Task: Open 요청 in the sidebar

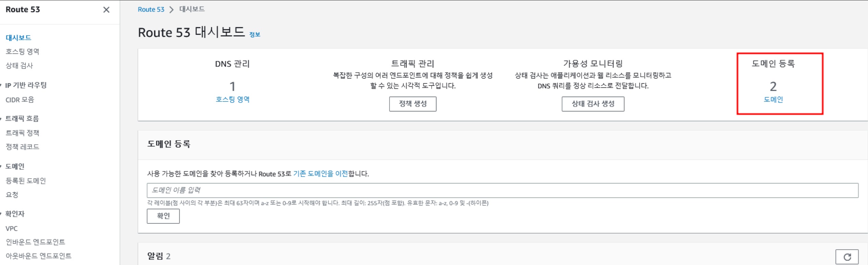Action: pos(12,195)
